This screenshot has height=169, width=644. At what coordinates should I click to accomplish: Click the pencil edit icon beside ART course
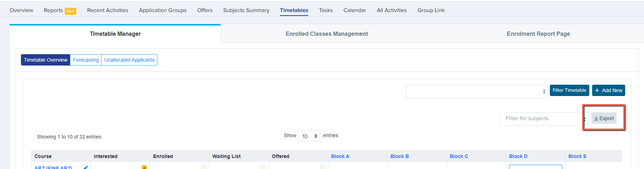point(86,167)
